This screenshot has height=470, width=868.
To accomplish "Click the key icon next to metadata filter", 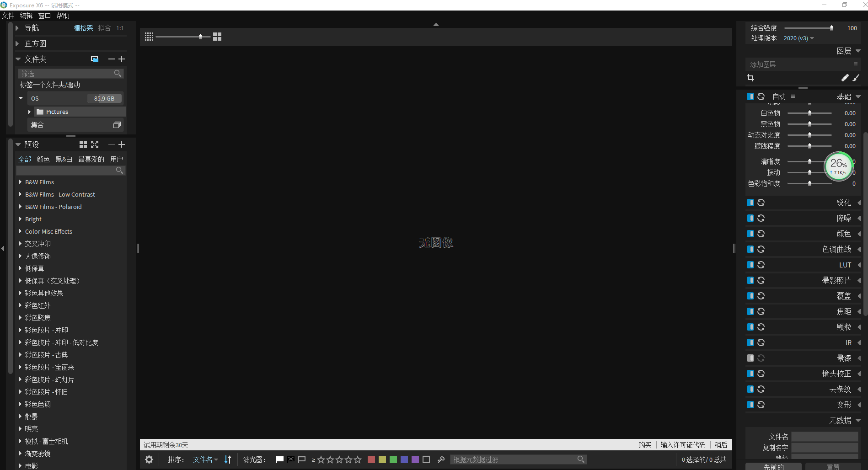I will tap(441, 459).
